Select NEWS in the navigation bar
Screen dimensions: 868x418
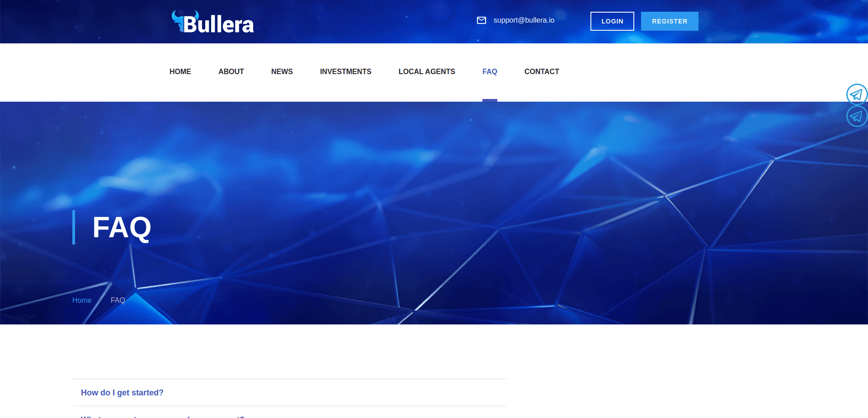pos(282,71)
